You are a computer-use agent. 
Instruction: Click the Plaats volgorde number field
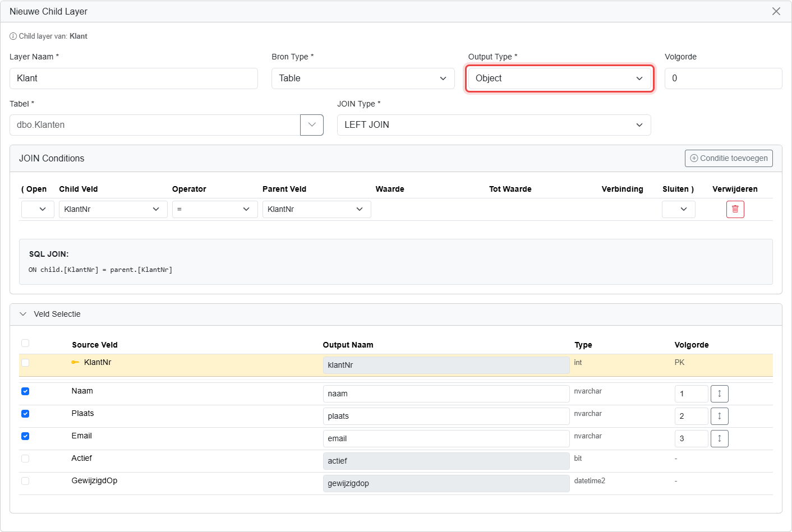click(x=691, y=416)
